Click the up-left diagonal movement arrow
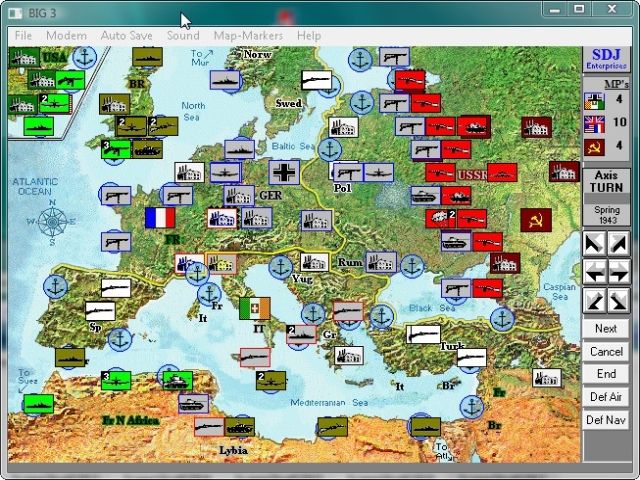640x480 pixels. point(594,243)
